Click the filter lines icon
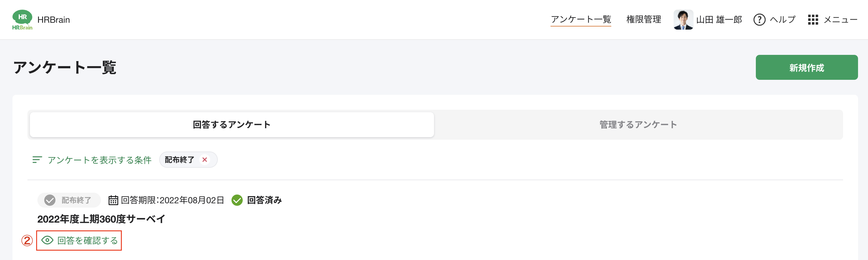Screen dimensions: 868x260 coord(37,160)
